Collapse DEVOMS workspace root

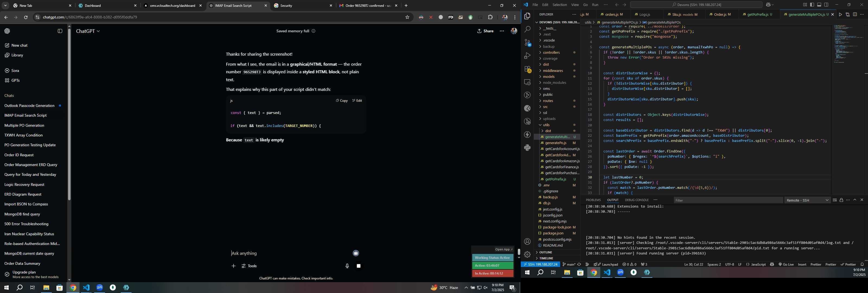pyautogui.click(x=558, y=22)
